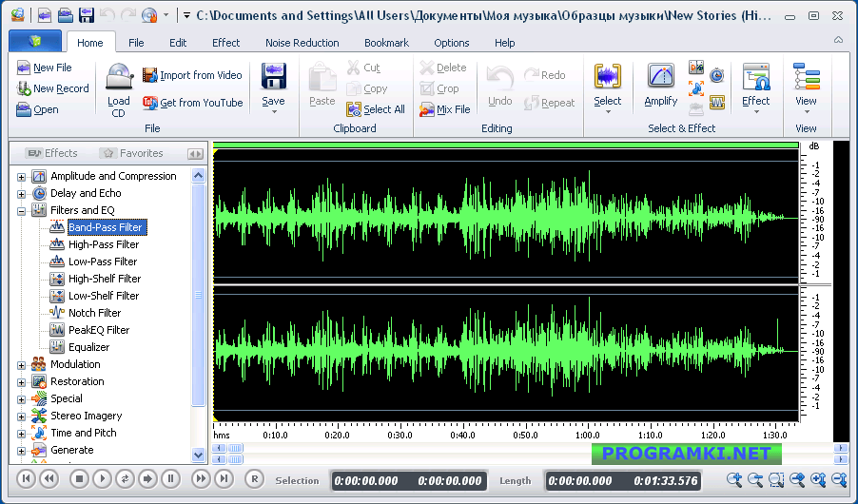The image size is (858, 504).
Task: Select Low-Pass Filter effect
Action: [x=103, y=262]
